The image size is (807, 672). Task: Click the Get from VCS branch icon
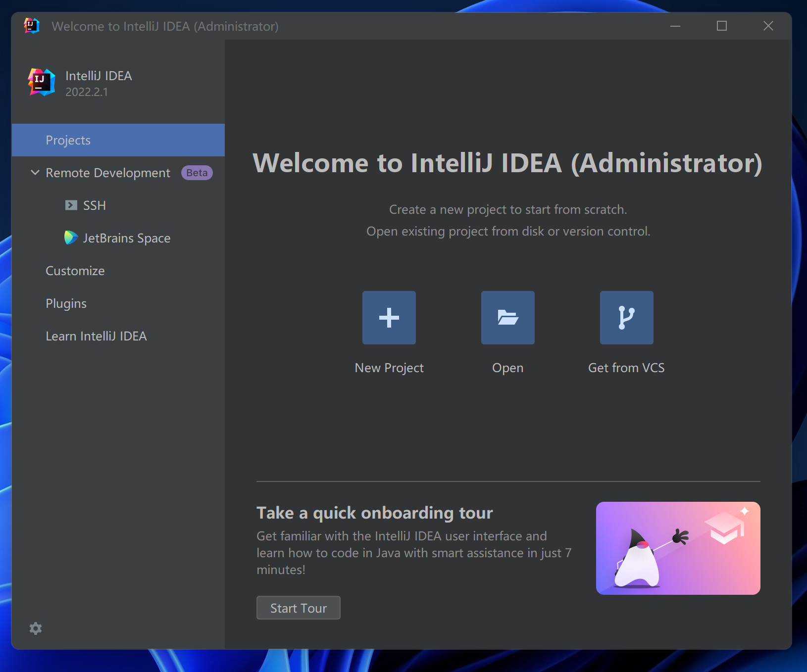627,318
